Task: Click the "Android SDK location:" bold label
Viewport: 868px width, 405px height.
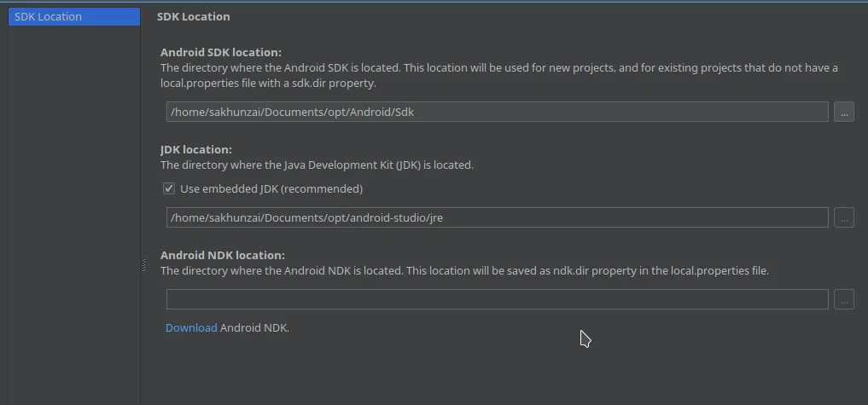Action: point(220,52)
